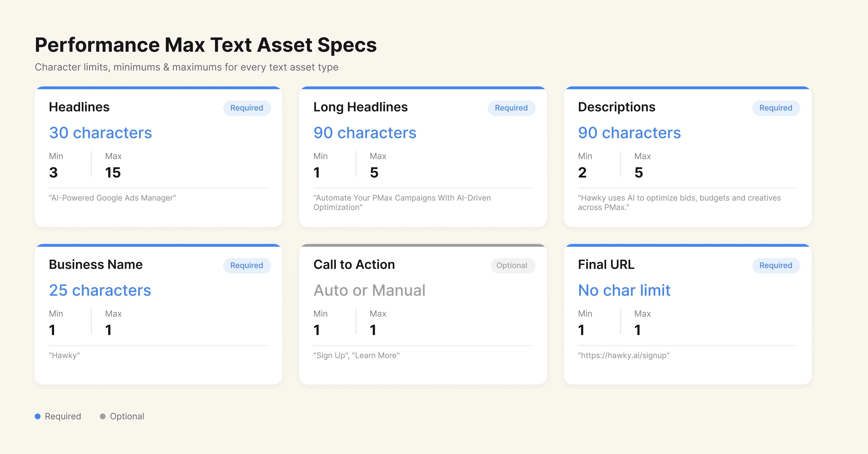The height and width of the screenshot is (454, 868).
Task: Select the Long Headlines card title
Action: [360, 107]
